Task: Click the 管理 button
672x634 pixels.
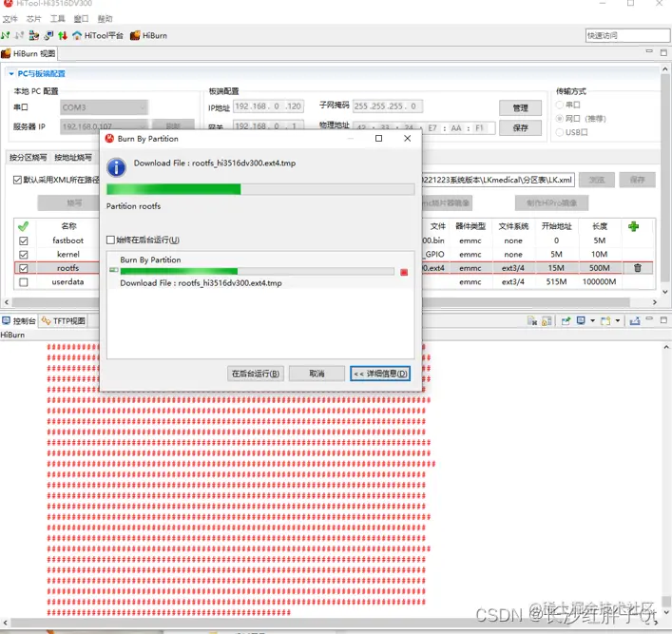Action: (520, 107)
